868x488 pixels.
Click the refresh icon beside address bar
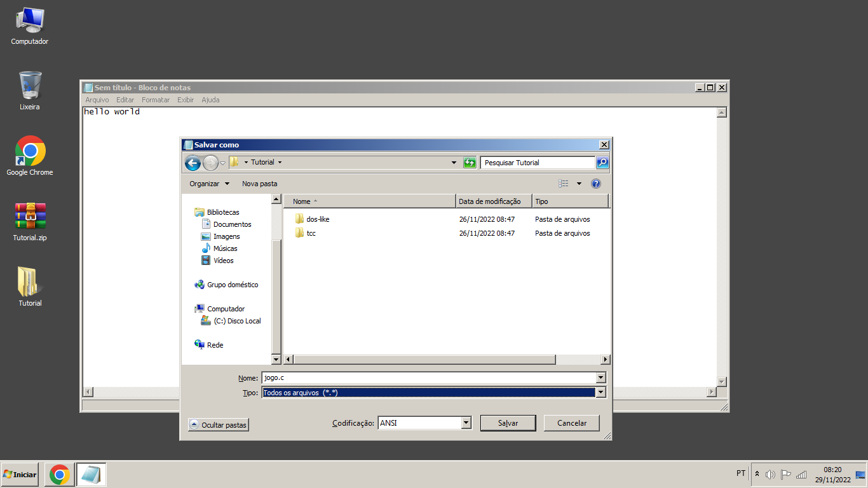pos(470,163)
